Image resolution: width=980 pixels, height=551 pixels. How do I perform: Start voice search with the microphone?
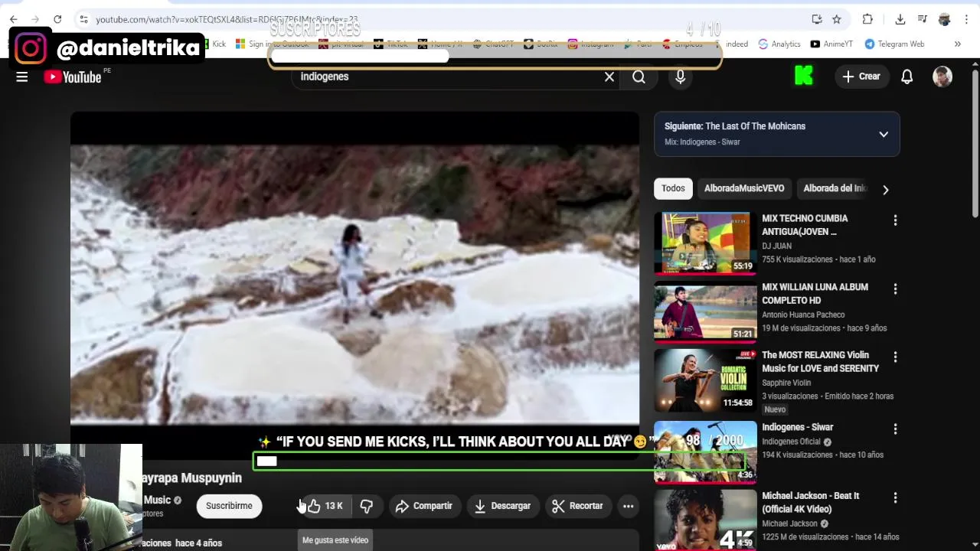(680, 77)
